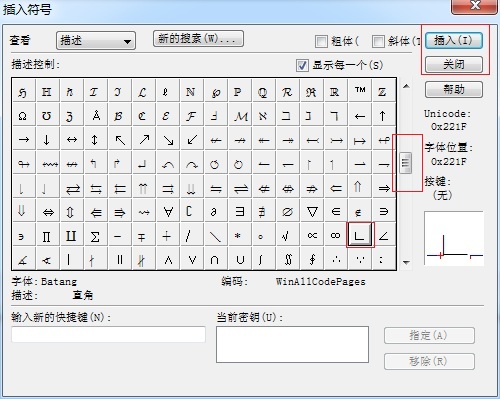Open the 查看 描述 dropdown

click(96, 41)
